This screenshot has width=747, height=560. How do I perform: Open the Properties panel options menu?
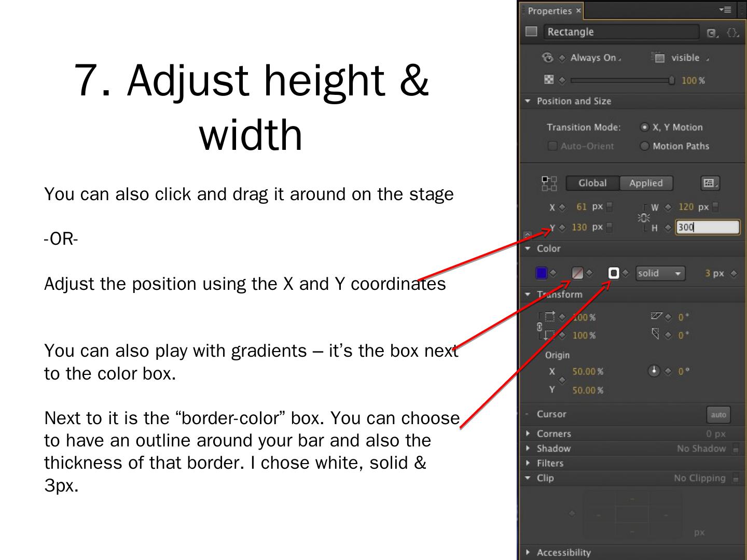pyautogui.click(x=725, y=10)
